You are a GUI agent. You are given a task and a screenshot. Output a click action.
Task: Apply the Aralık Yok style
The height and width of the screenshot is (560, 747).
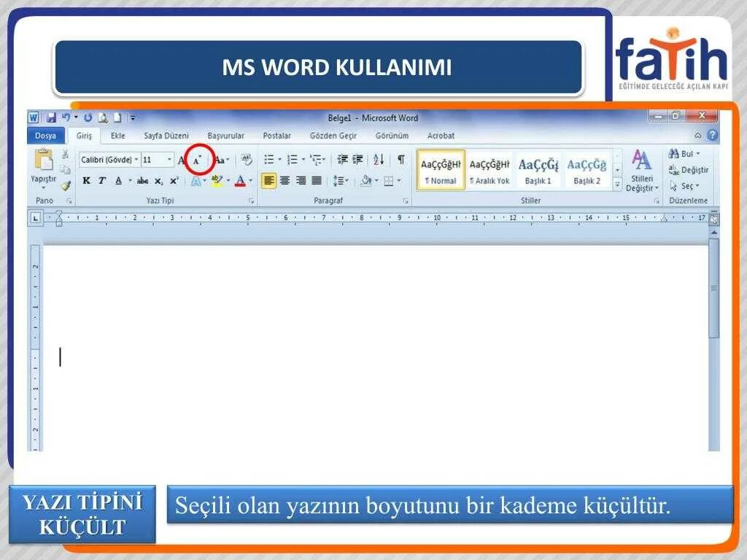click(x=489, y=170)
